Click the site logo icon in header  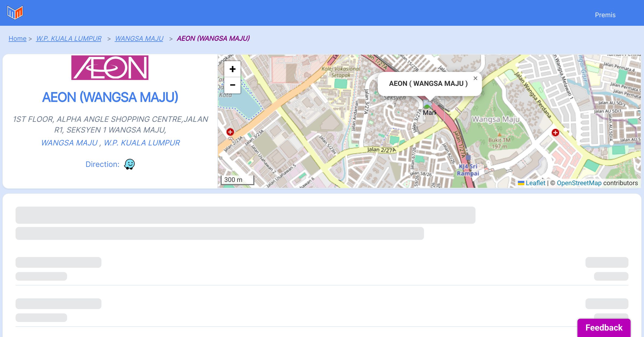coord(15,13)
